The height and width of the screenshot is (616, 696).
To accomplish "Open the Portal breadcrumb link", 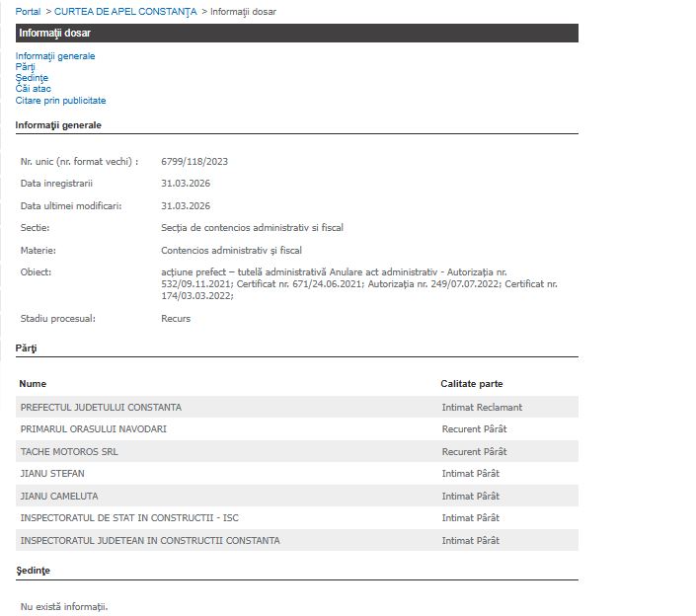I will pyautogui.click(x=29, y=11).
